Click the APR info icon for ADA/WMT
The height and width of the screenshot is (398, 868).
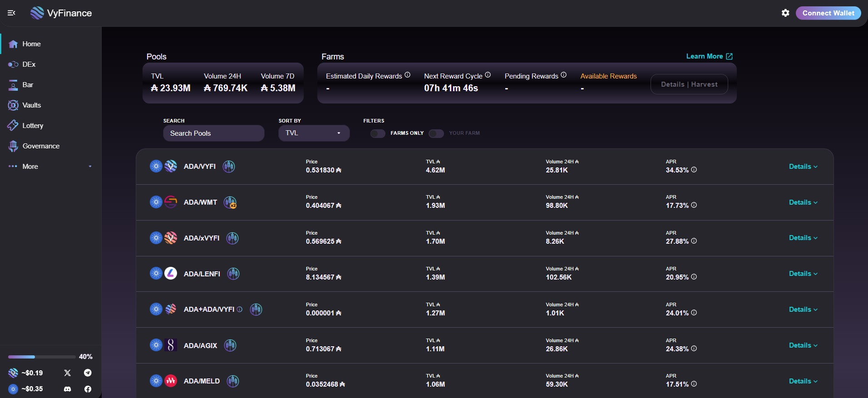tap(694, 205)
